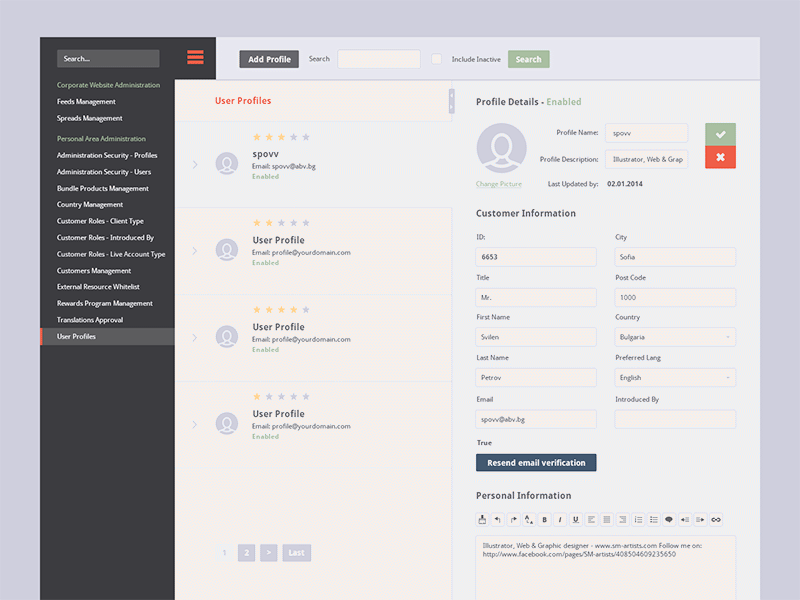Create a bulleted list in the editor
The width and height of the screenshot is (800, 600).
click(x=655, y=519)
